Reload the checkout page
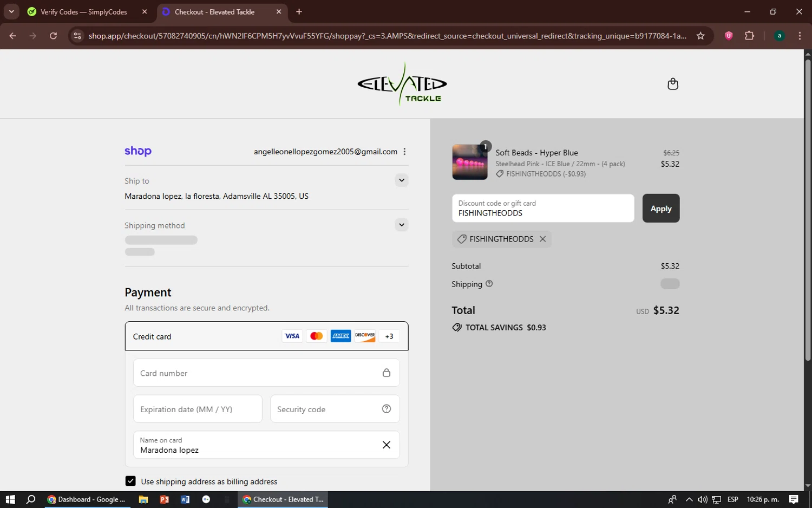Viewport: 812px width, 508px height. pyautogui.click(x=53, y=36)
